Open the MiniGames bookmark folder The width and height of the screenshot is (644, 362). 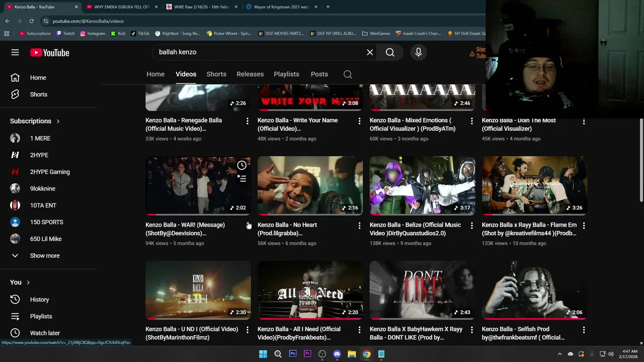click(x=376, y=33)
